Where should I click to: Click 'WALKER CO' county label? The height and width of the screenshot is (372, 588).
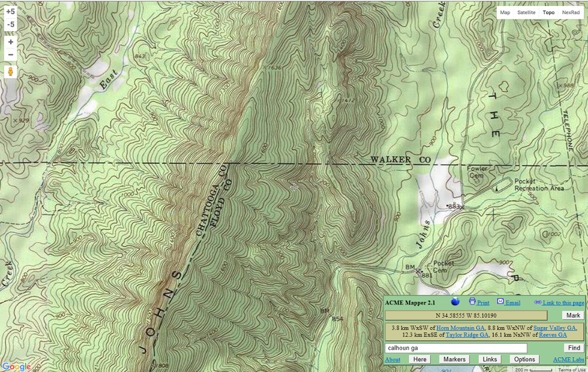400,160
